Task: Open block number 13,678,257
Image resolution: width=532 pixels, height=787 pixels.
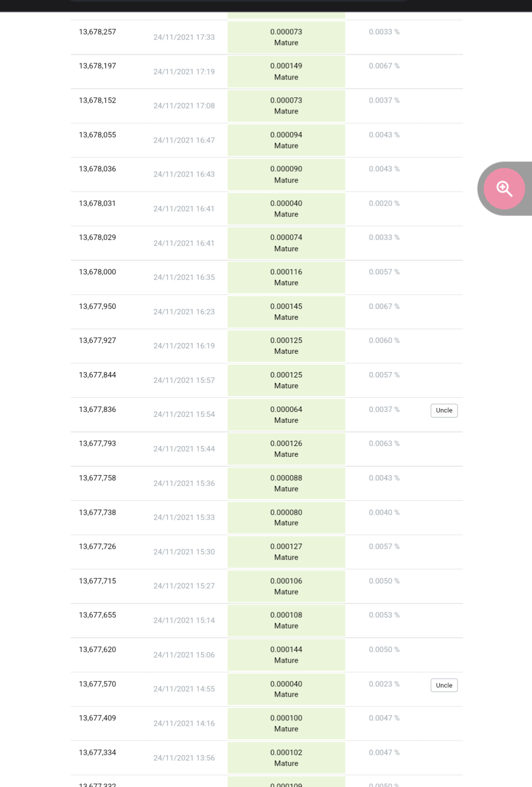Action: coord(98,32)
